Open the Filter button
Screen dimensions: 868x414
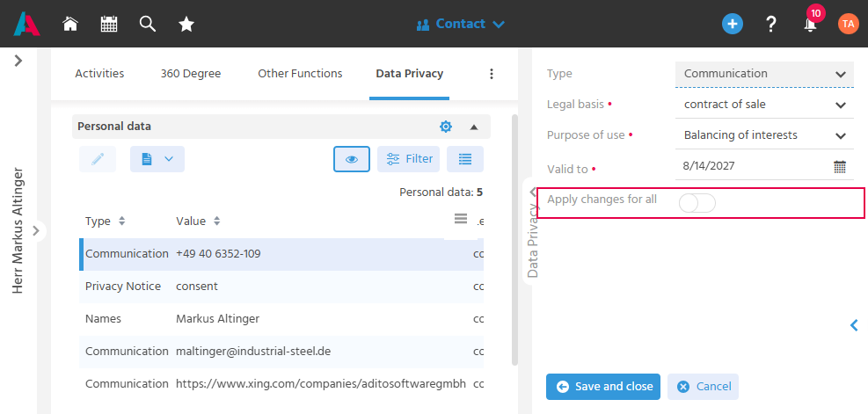coord(409,159)
